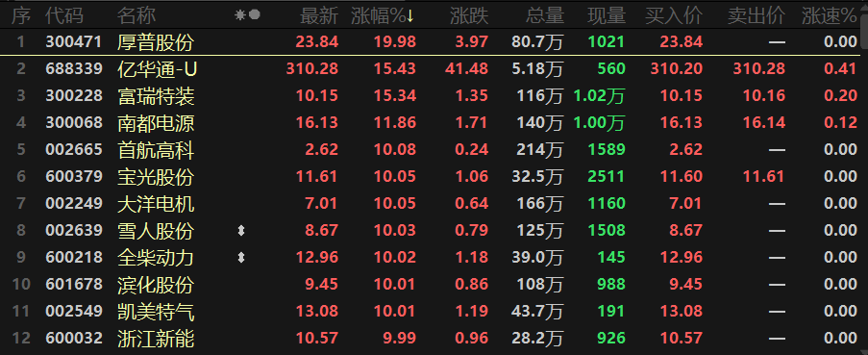868x355 pixels.
Task: Click up-down arrow marker beside 全柴动力
Action: (x=241, y=258)
